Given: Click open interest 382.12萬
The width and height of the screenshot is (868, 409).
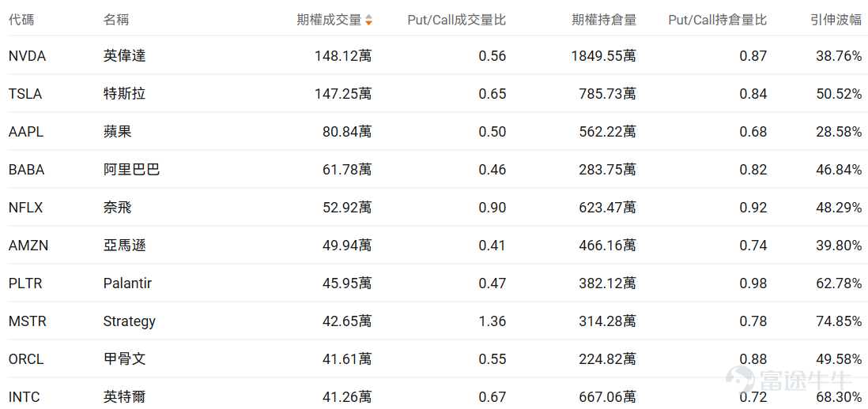Looking at the screenshot, I should click(x=607, y=283).
